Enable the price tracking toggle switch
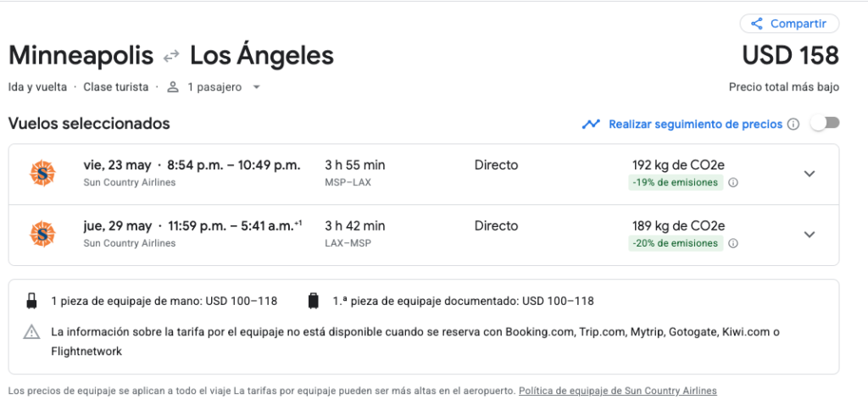 tap(824, 124)
